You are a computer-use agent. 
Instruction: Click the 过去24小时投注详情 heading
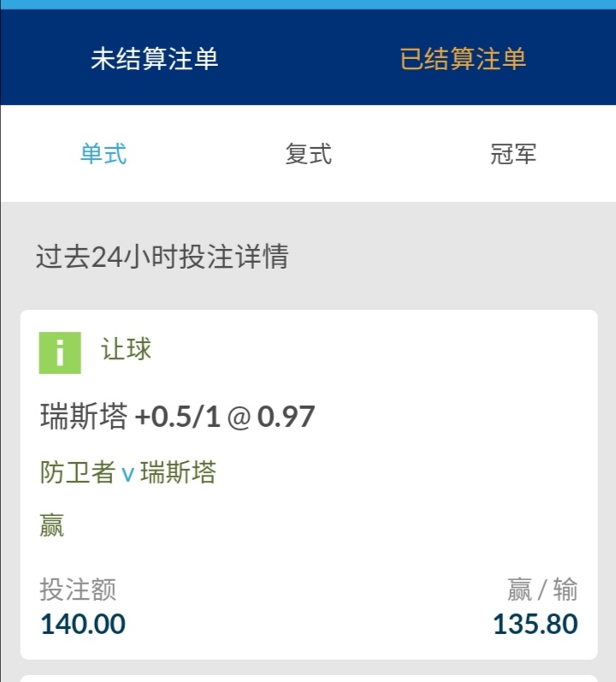tap(162, 257)
